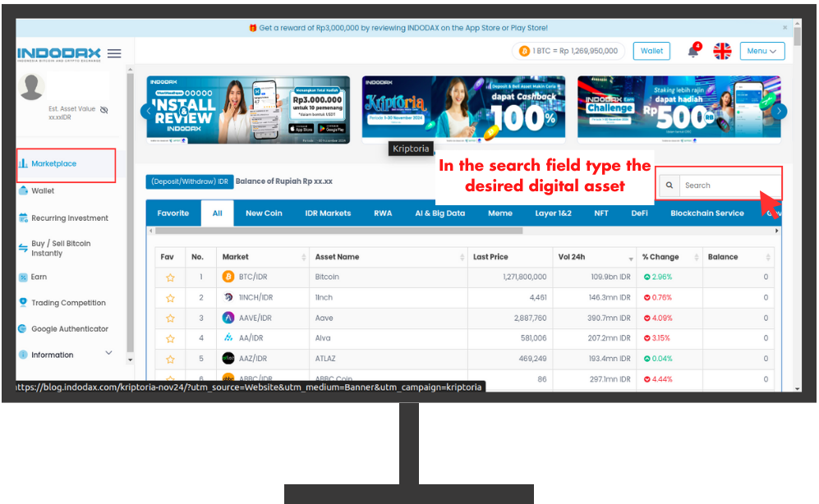
Task: Open the Menu dropdown
Action: click(762, 51)
